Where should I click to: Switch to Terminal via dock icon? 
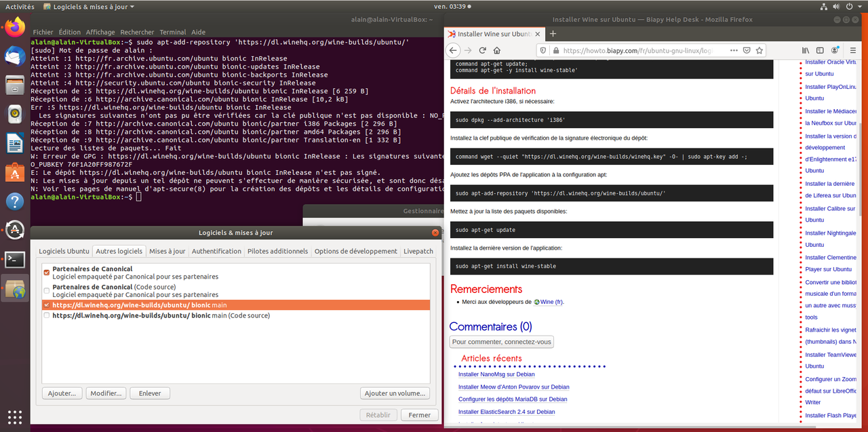(15, 259)
